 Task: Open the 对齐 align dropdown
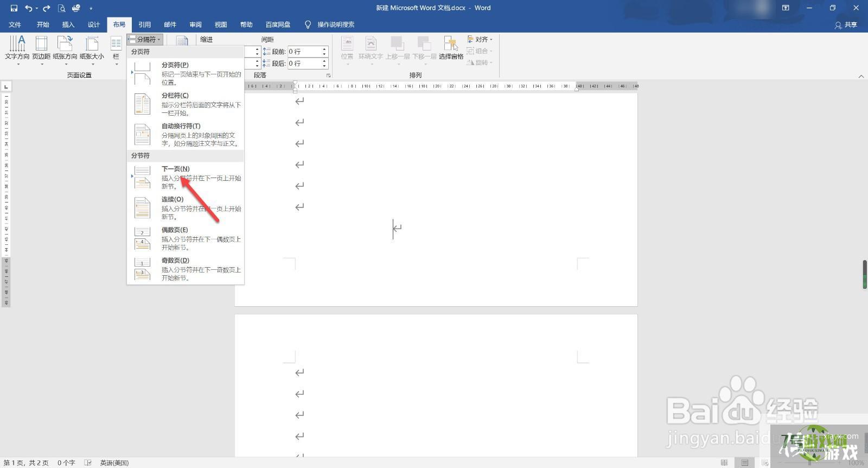click(x=480, y=40)
